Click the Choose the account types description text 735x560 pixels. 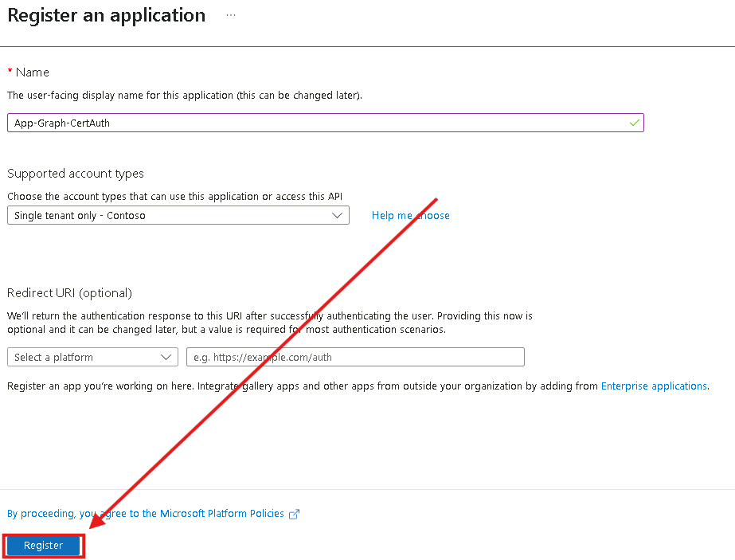point(175,196)
